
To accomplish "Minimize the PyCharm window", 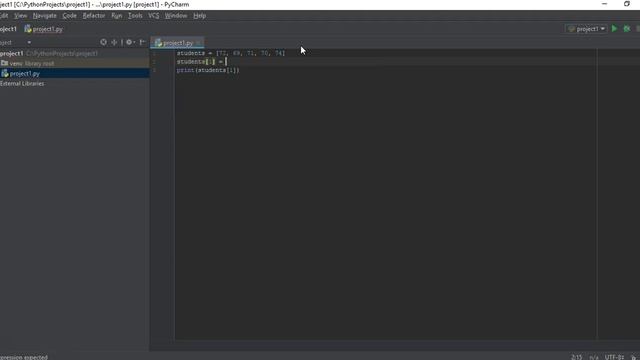I will [x=604, y=4].
